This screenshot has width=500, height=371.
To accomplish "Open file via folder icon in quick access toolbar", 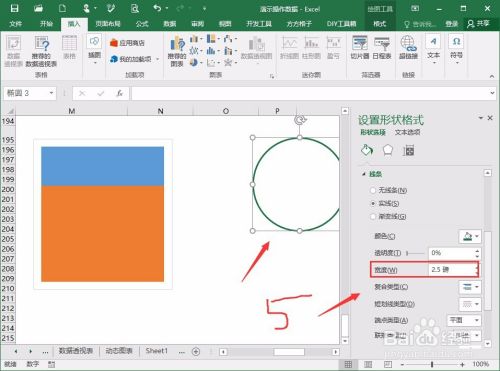I will (38, 8).
